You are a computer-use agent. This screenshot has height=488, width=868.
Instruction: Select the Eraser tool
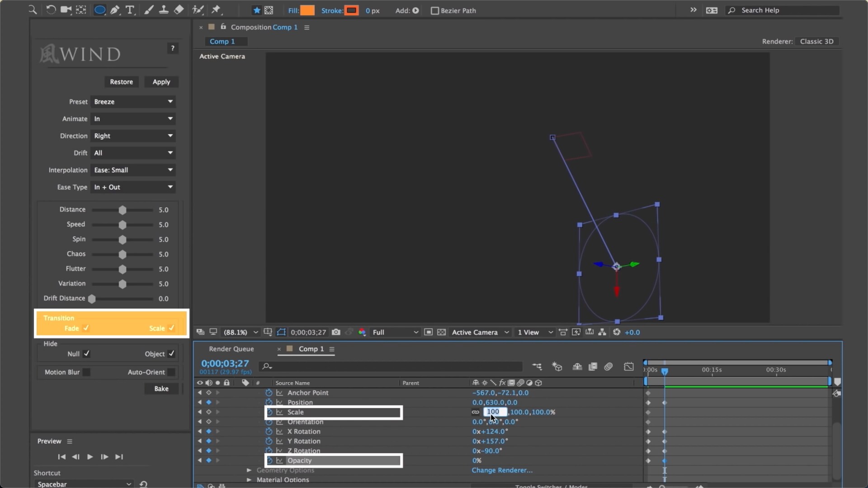[x=179, y=10]
